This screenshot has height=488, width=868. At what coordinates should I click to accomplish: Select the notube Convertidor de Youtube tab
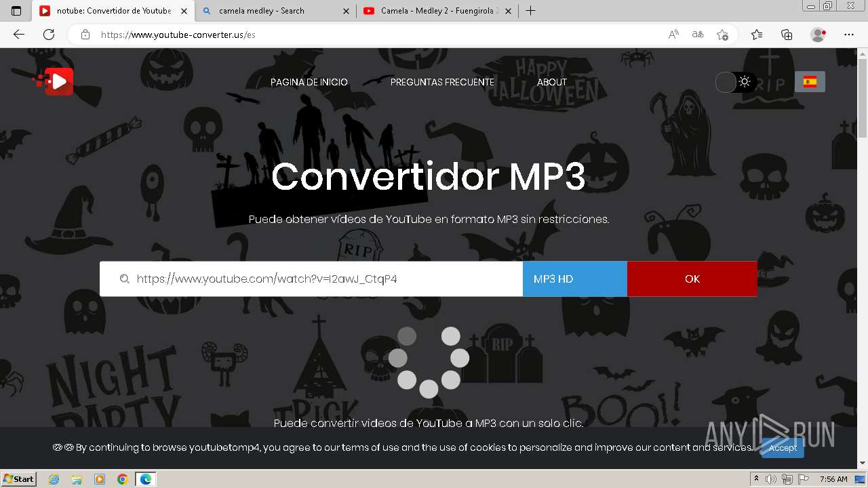[x=113, y=11]
